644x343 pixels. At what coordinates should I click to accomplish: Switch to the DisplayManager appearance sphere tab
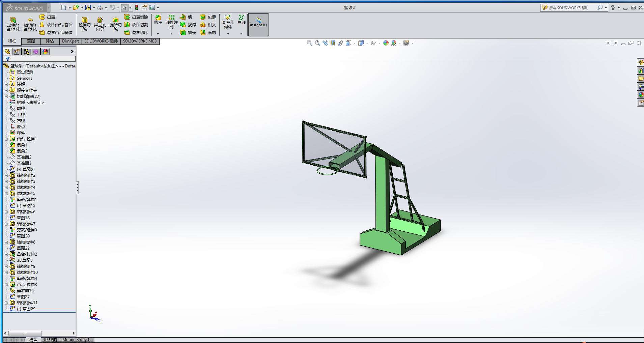(45, 52)
